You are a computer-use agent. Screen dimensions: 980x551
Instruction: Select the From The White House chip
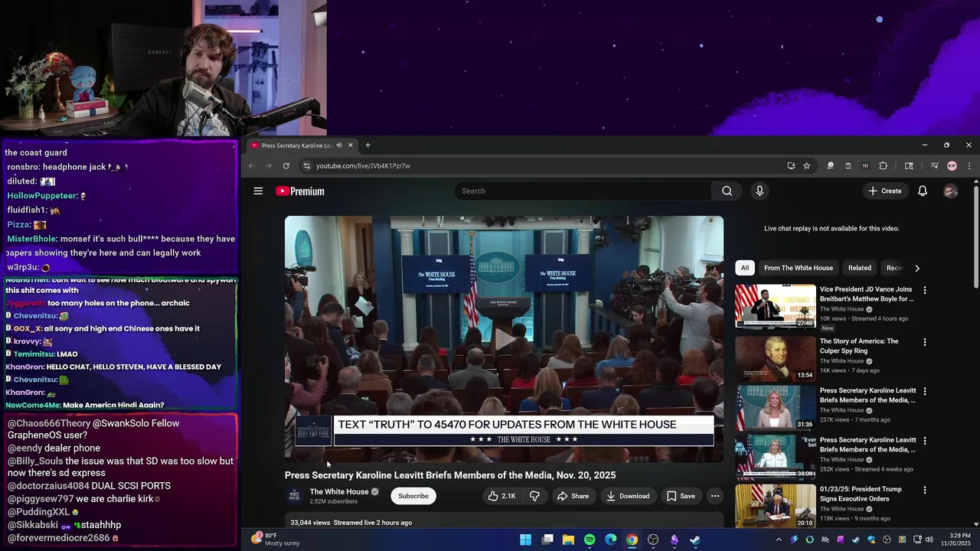[x=798, y=268]
